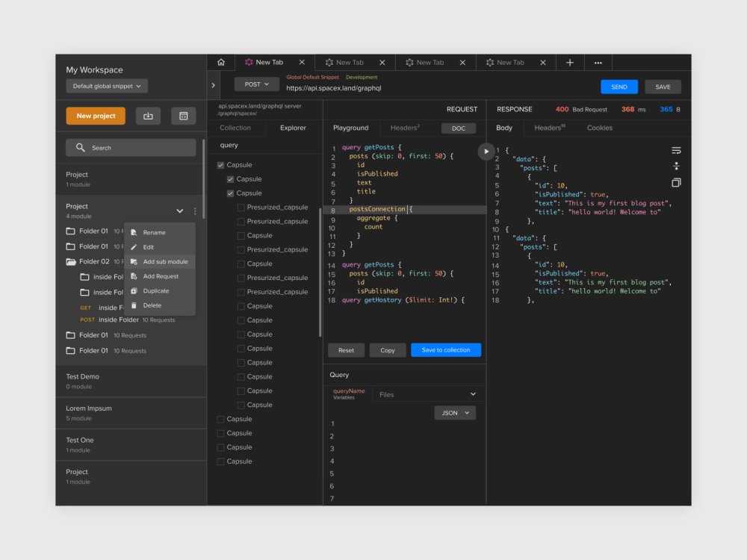747x560 pixels.
Task: Click the layout icon beside New project
Action: (x=184, y=116)
